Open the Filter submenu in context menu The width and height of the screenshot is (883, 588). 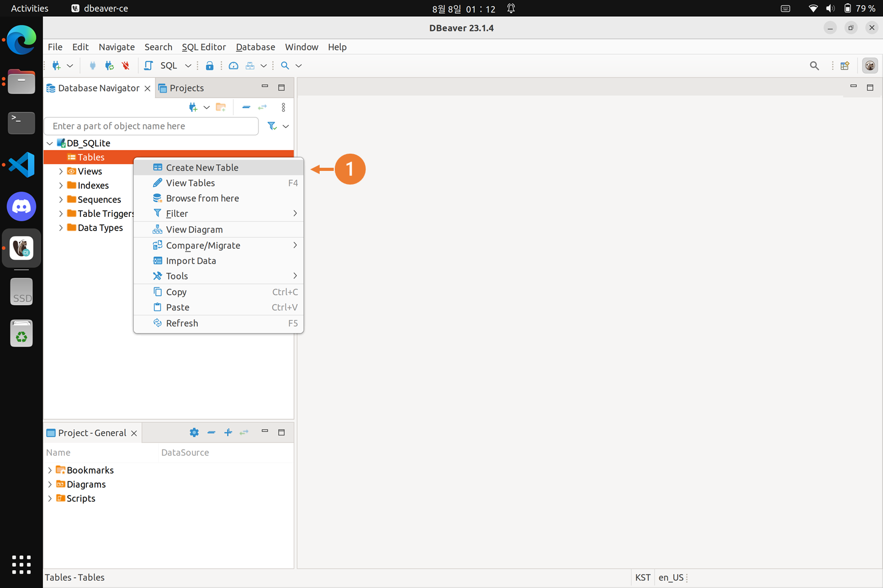[x=219, y=213]
